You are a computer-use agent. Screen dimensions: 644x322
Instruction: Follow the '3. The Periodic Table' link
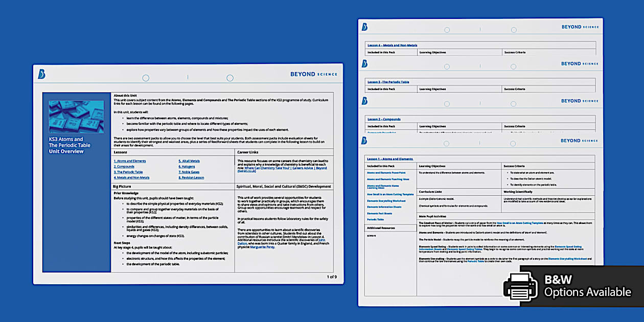coord(128,172)
